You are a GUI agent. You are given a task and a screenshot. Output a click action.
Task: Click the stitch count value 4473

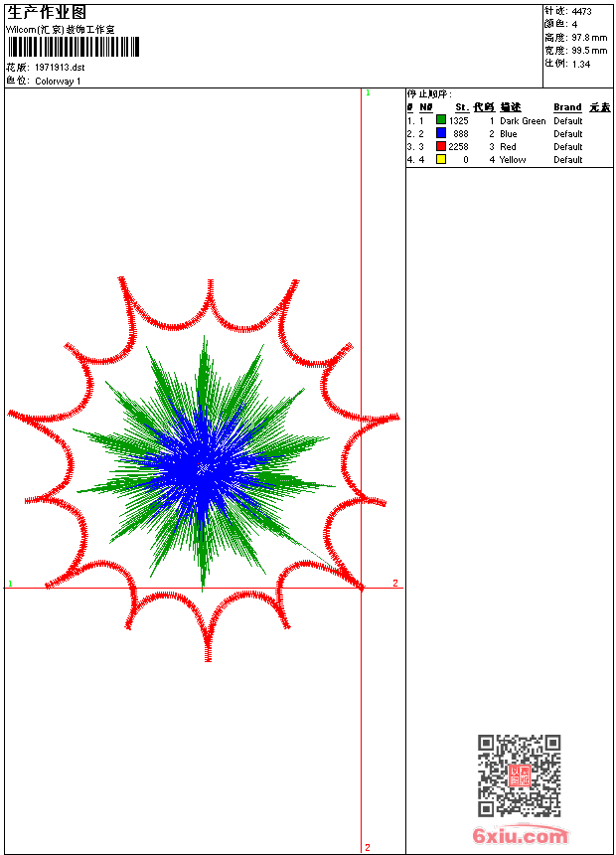tap(581, 11)
